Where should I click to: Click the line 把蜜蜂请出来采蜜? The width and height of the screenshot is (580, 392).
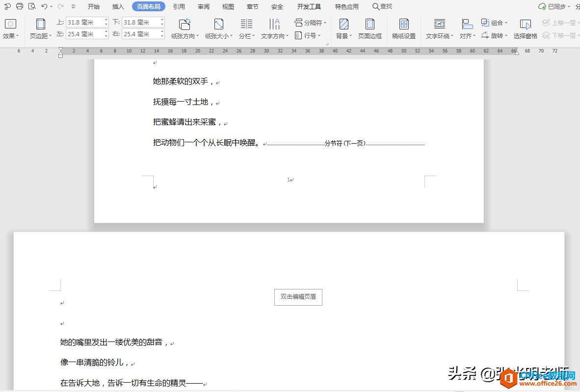click(187, 122)
